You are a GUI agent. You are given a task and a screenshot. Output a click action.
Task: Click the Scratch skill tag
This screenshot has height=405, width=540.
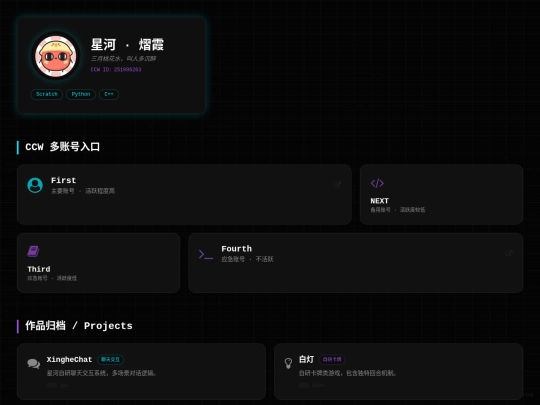pos(47,94)
